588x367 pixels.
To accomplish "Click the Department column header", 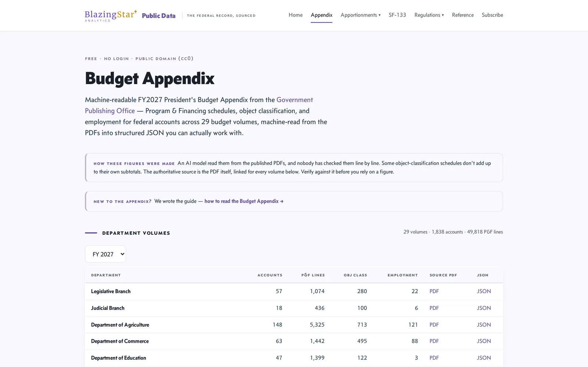I will click(x=106, y=275).
